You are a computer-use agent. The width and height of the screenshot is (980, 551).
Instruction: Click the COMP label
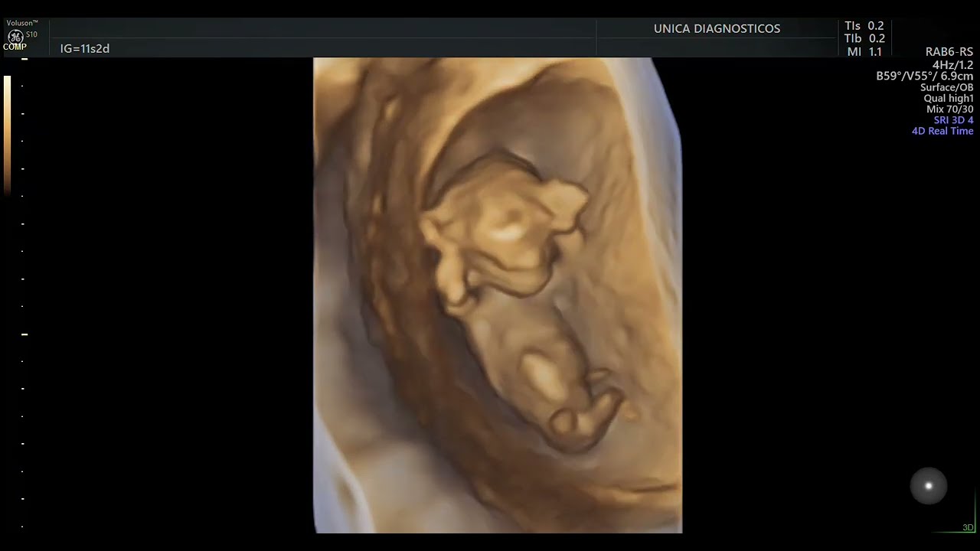tap(15, 47)
